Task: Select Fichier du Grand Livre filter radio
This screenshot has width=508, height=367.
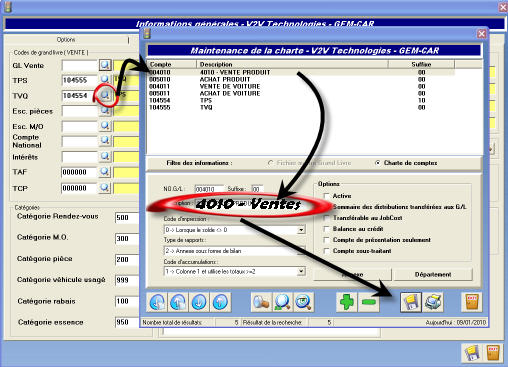Action: [271, 163]
